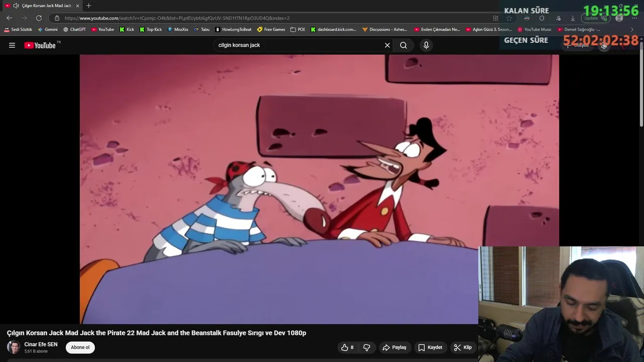Run the search with the magnifier button

[404, 45]
